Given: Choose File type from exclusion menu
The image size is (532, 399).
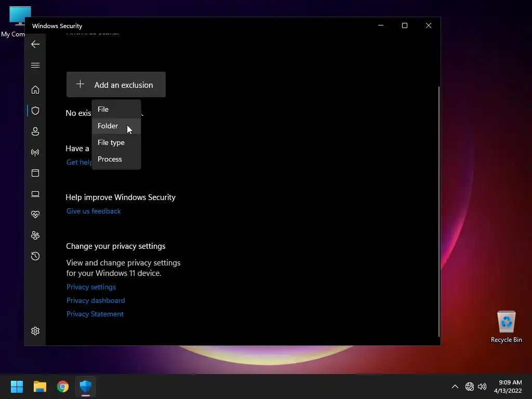Looking at the screenshot, I should click(x=116, y=142).
